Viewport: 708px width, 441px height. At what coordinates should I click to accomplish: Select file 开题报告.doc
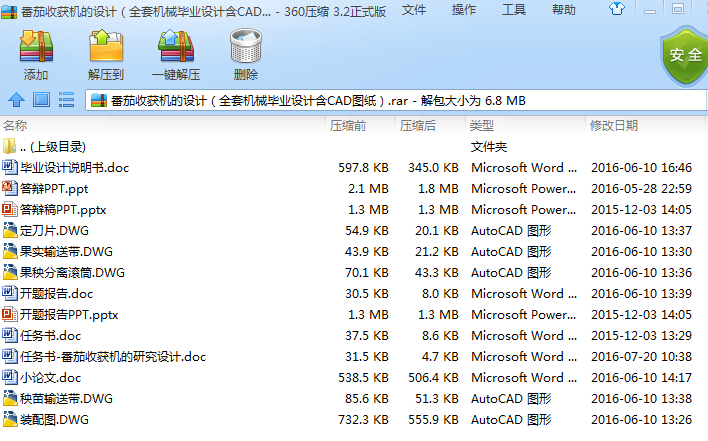click(354, 293)
